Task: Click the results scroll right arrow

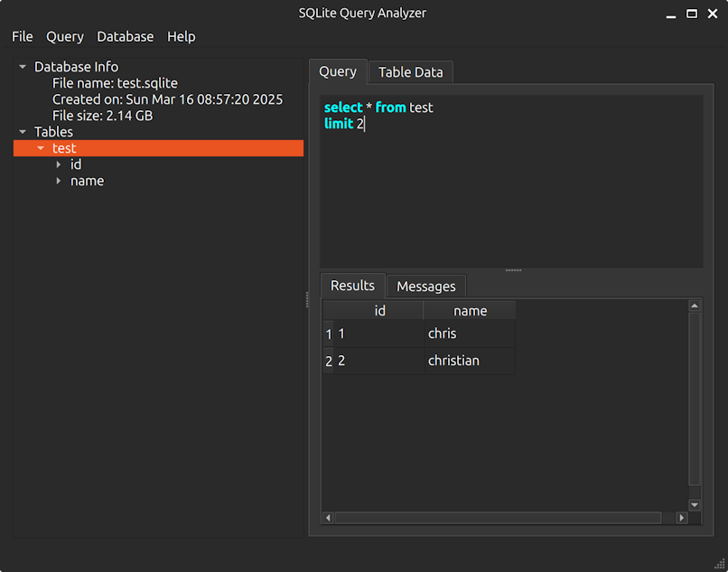Action: [682, 518]
